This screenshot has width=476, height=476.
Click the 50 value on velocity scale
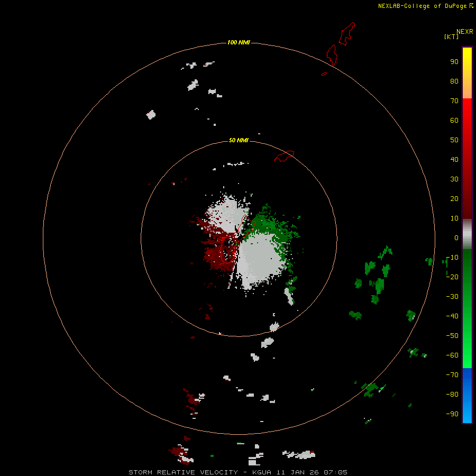point(454,140)
